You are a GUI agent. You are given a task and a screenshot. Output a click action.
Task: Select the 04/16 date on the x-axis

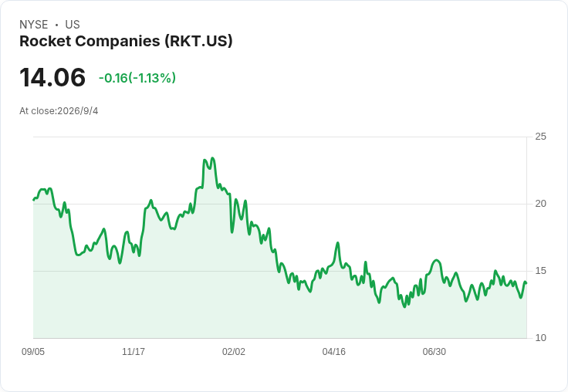[334, 352]
